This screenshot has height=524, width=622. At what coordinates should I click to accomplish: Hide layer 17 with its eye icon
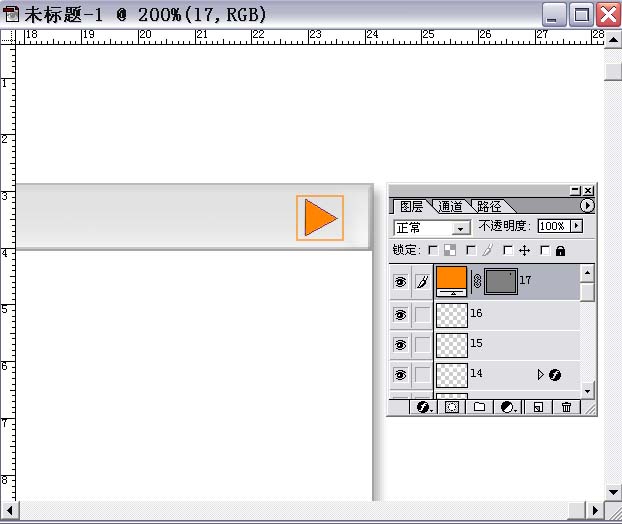(x=400, y=282)
